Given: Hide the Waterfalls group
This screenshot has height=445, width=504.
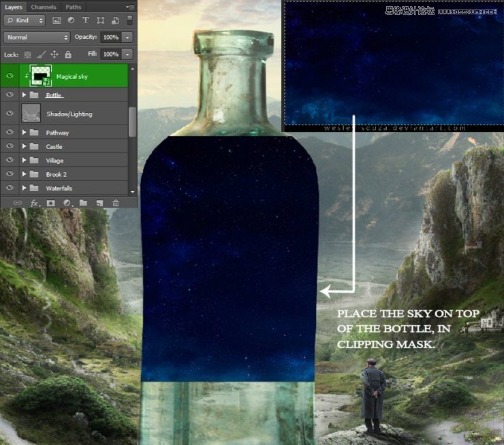Looking at the screenshot, I should point(10,188).
